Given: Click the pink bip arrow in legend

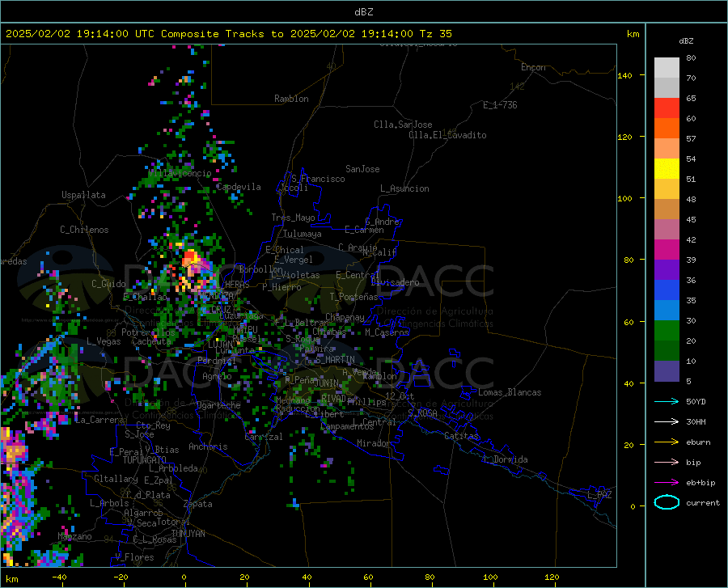Looking at the screenshot, I should click(x=667, y=463).
